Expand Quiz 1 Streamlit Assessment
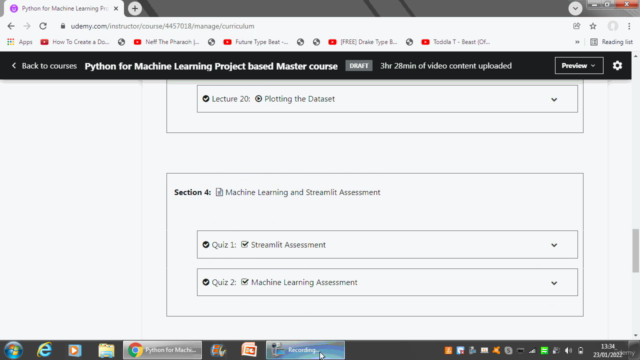The image size is (640, 360). (x=554, y=245)
